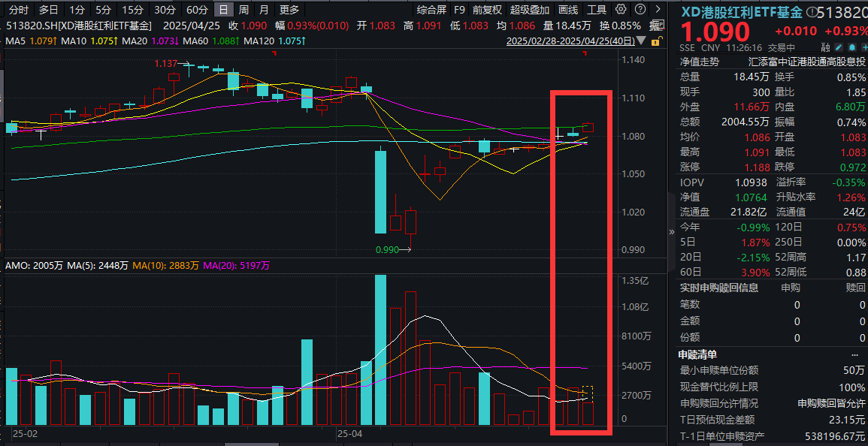Switch to 60分 minute chart
This screenshot has width=868, height=446.
point(197,10)
